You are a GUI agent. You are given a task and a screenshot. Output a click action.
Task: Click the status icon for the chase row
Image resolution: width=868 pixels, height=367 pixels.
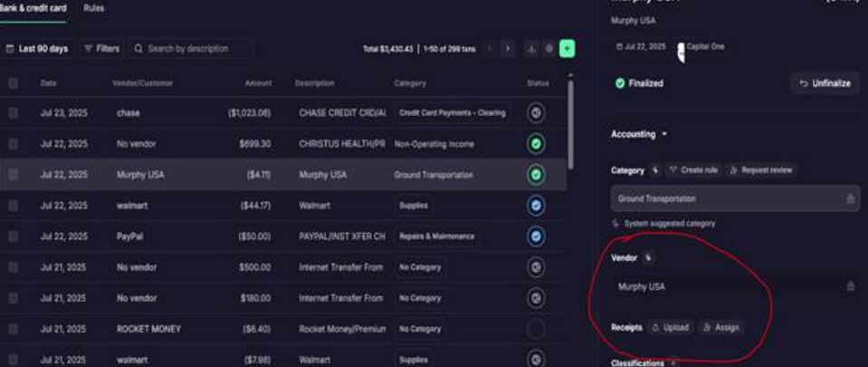(535, 113)
